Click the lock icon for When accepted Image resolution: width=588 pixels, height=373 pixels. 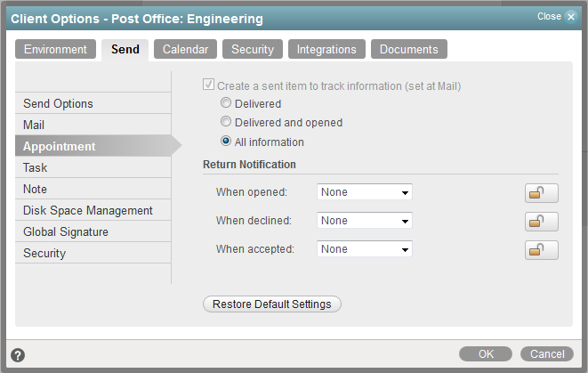coord(541,249)
